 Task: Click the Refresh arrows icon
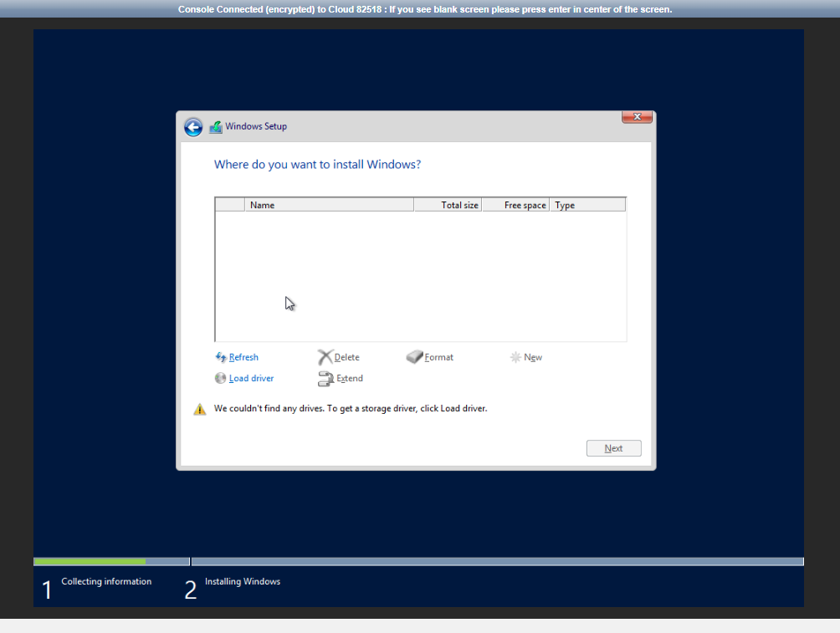[x=221, y=357]
